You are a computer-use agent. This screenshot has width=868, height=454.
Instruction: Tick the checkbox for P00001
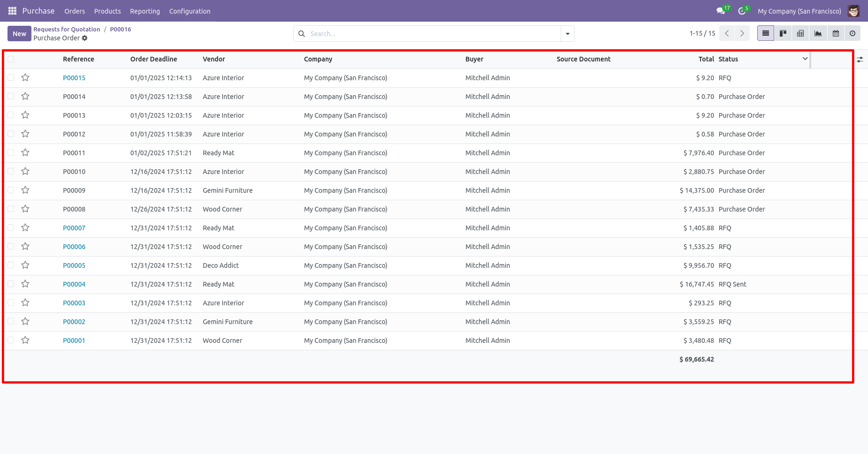pyautogui.click(x=11, y=340)
